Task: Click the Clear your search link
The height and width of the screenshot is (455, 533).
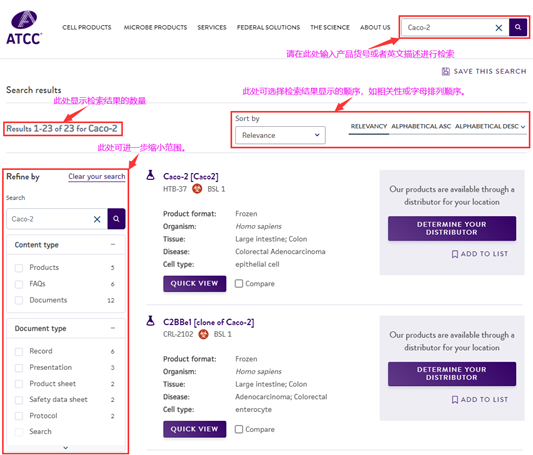Action: point(97,176)
